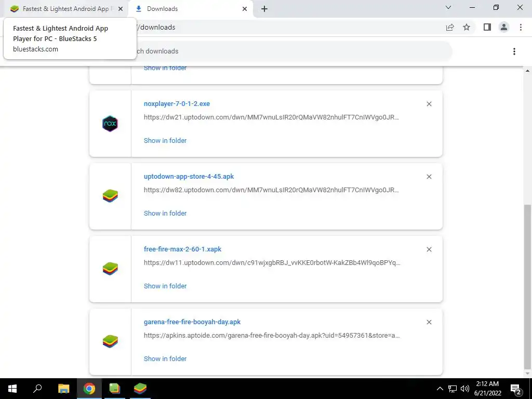Remove uptodown-app-store-4-45.apk entry with X
The image size is (532, 399).
[x=429, y=177]
